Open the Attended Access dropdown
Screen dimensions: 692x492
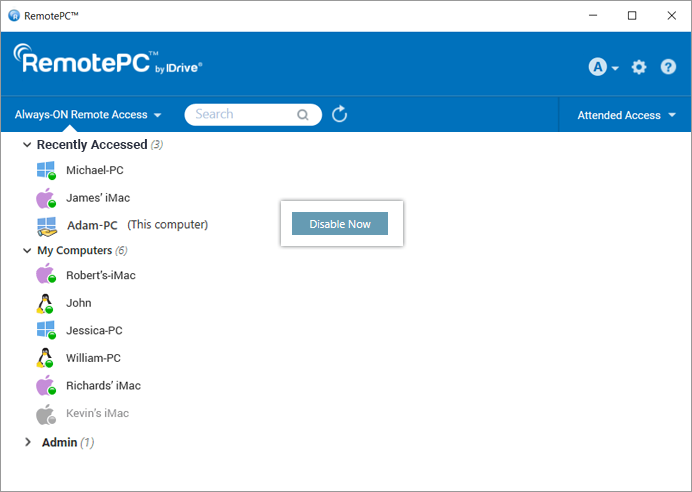tap(626, 115)
